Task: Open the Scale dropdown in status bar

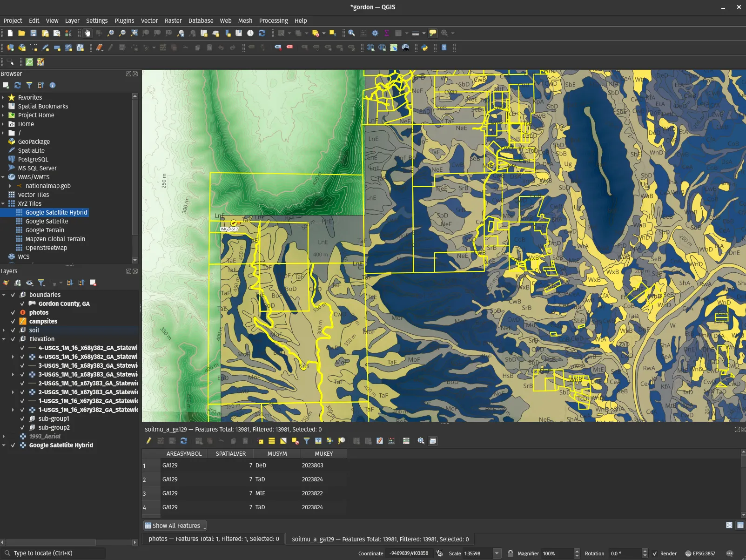Action: (497, 553)
